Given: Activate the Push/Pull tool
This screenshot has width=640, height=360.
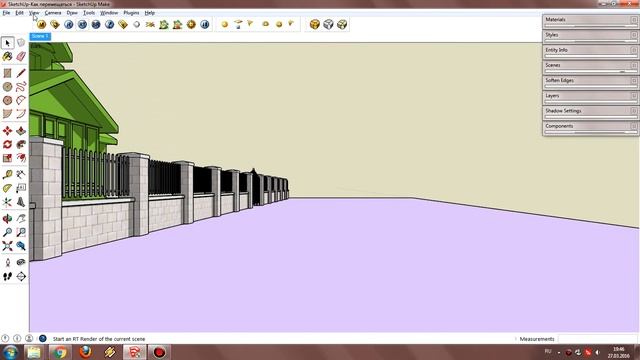Looking at the screenshot, I should coord(21,131).
